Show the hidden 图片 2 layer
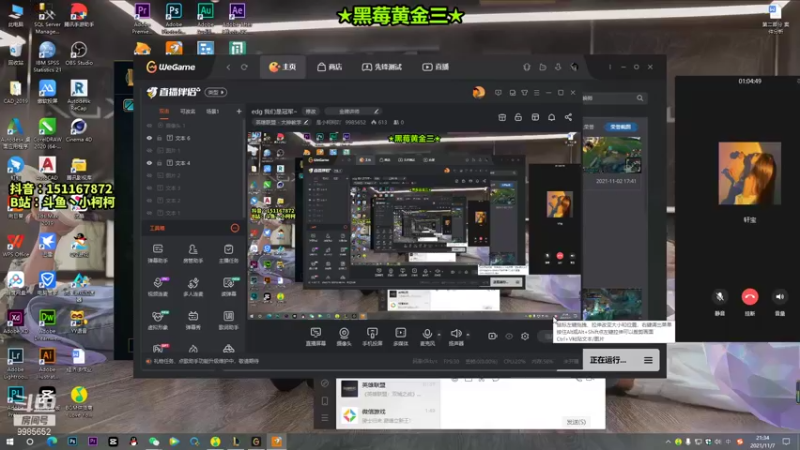 149,176
